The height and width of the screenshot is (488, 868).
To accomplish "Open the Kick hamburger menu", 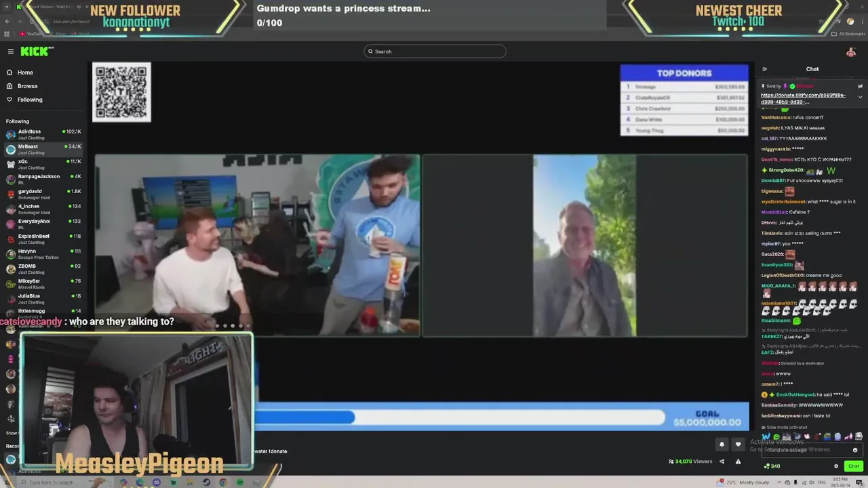I will 10,52.
